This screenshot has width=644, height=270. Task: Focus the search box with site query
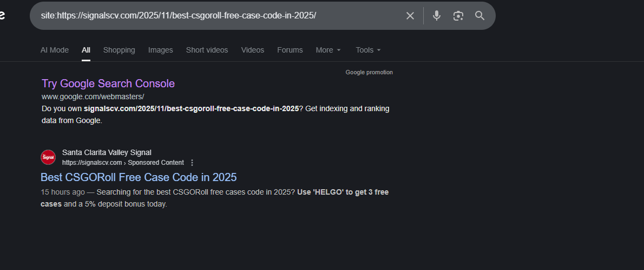[x=216, y=16]
